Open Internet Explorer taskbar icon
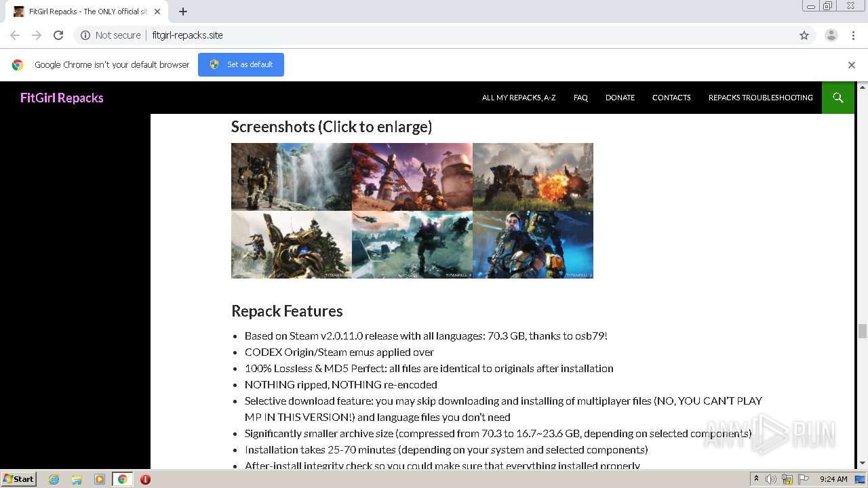Viewport: 868px width, 488px height. point(54,479)
